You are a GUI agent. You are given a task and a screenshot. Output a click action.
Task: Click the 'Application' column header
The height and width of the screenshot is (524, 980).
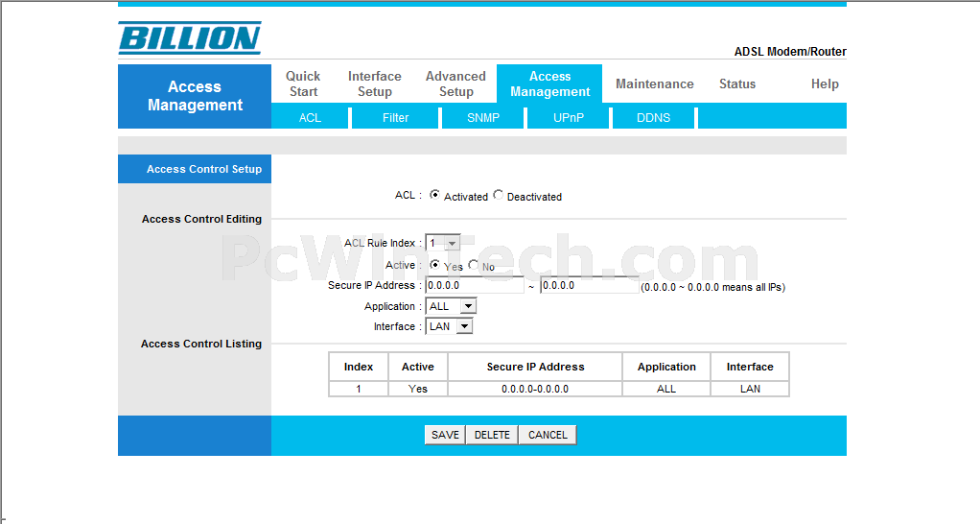[666, 367]
